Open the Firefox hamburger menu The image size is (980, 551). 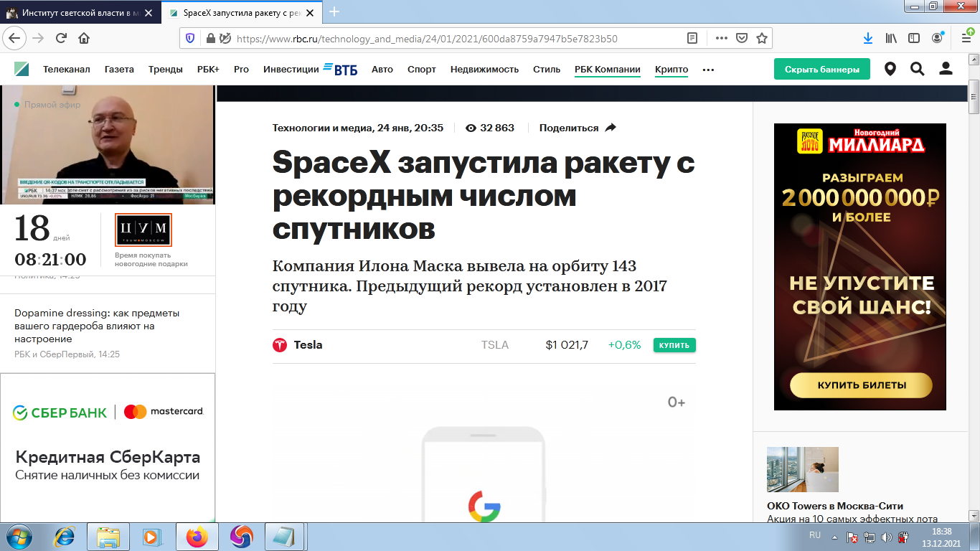pyautogui.click(x=965, y=38)
